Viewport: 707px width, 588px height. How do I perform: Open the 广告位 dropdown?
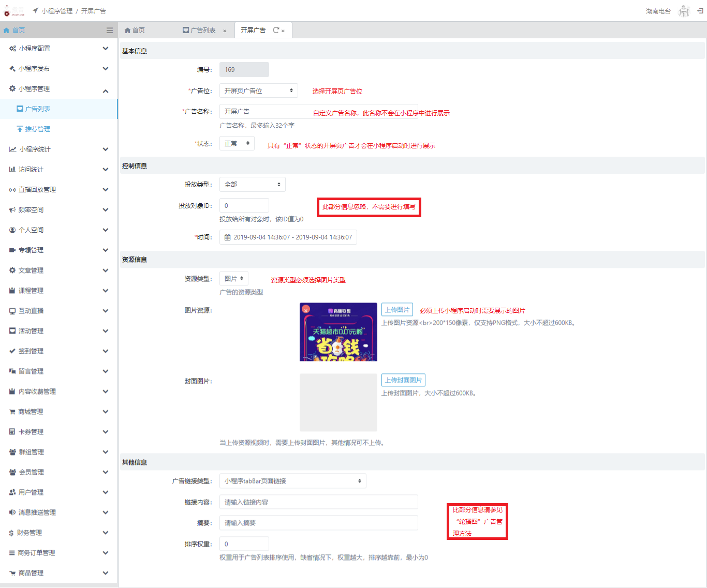[259, 91]
